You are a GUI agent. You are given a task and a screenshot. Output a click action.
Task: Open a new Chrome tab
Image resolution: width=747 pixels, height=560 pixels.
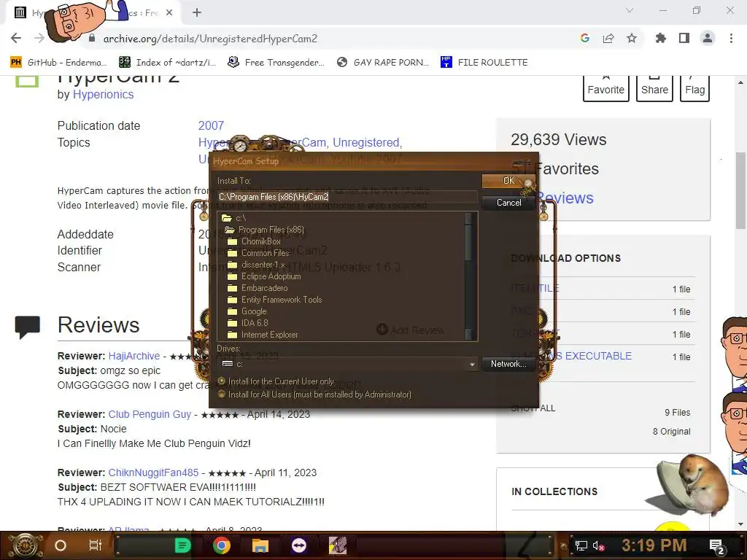(x=197, y=13)
